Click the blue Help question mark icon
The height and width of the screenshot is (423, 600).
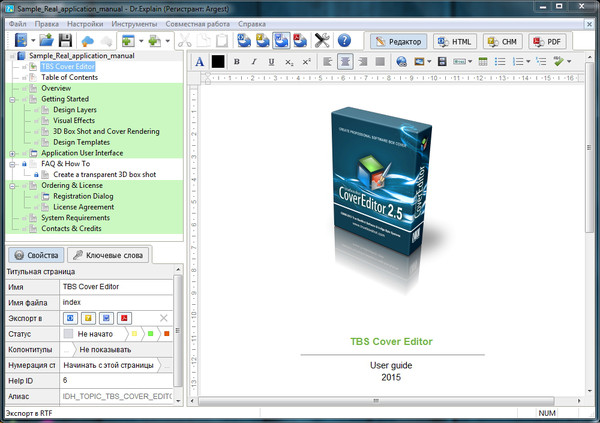click(x=344, y=41)
